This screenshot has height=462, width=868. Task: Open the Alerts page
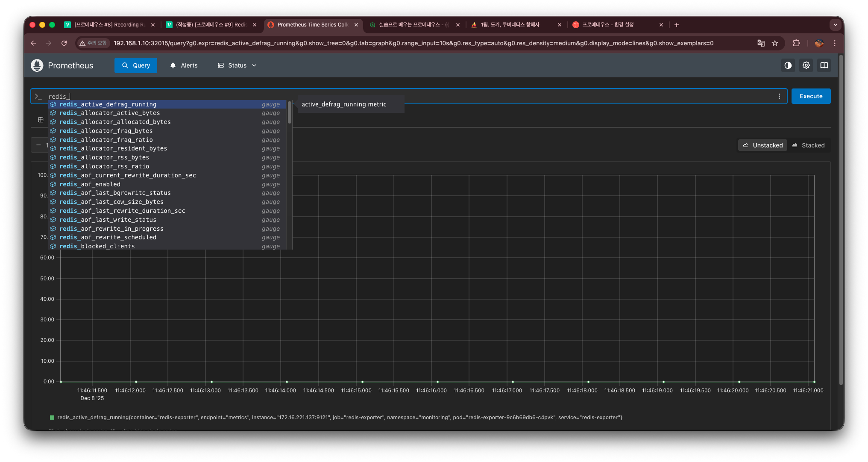pyautogui.click(x=184, y=65)
